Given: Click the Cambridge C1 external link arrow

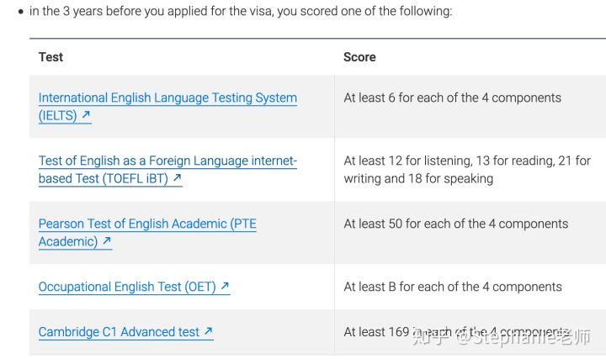Looking at the screenshot, I should pos(209,331).
